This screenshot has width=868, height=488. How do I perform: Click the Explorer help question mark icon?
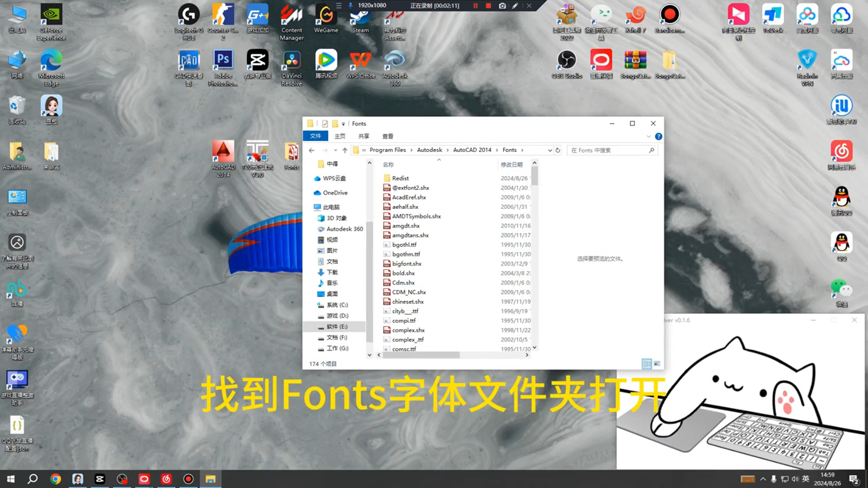tap(658, 136)
